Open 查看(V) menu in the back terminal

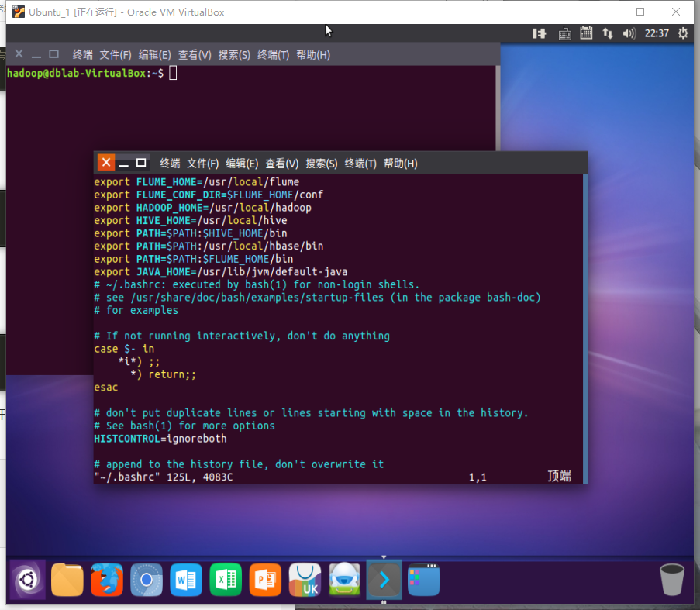tap(195, 55)
